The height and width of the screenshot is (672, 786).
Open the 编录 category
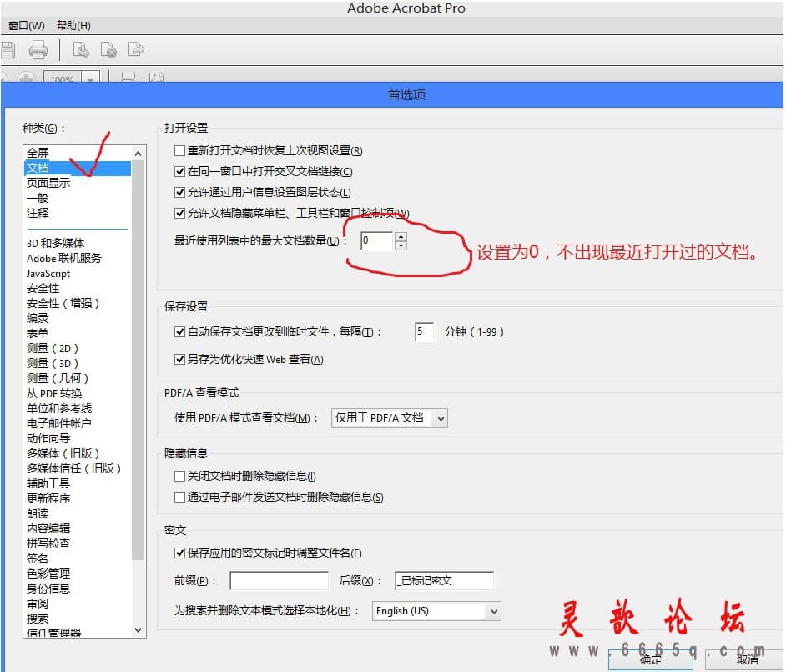(38, 318)
